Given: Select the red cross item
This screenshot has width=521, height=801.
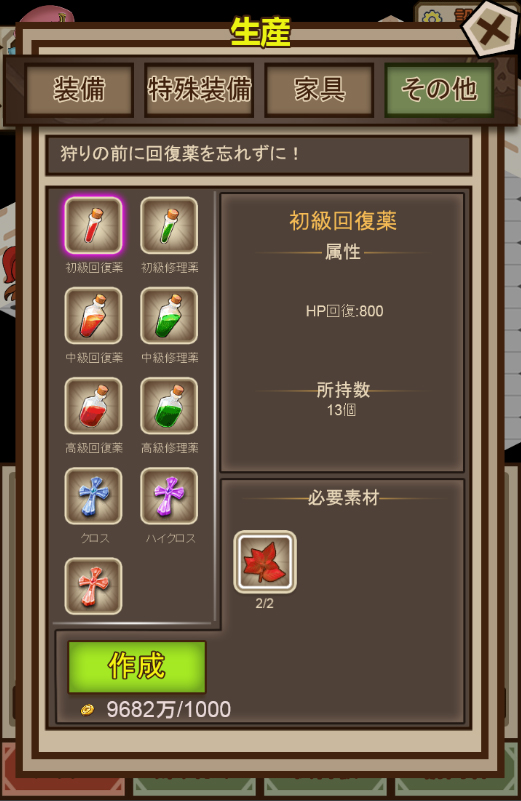Looking at the screenshot, I should click(93, 586).
